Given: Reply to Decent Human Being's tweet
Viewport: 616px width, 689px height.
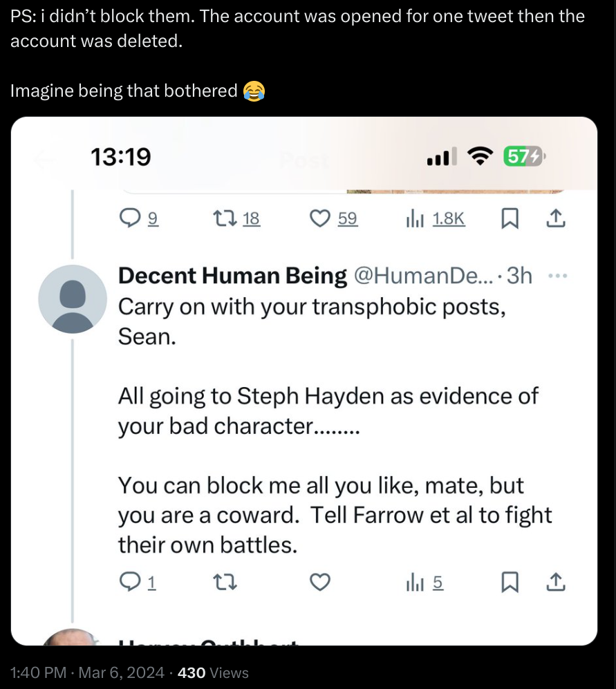Looking at the screenshot, I should [130, 583].
